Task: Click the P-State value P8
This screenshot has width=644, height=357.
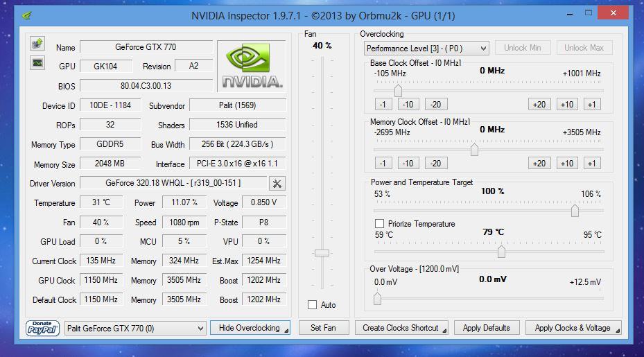Action: point(264,223)
